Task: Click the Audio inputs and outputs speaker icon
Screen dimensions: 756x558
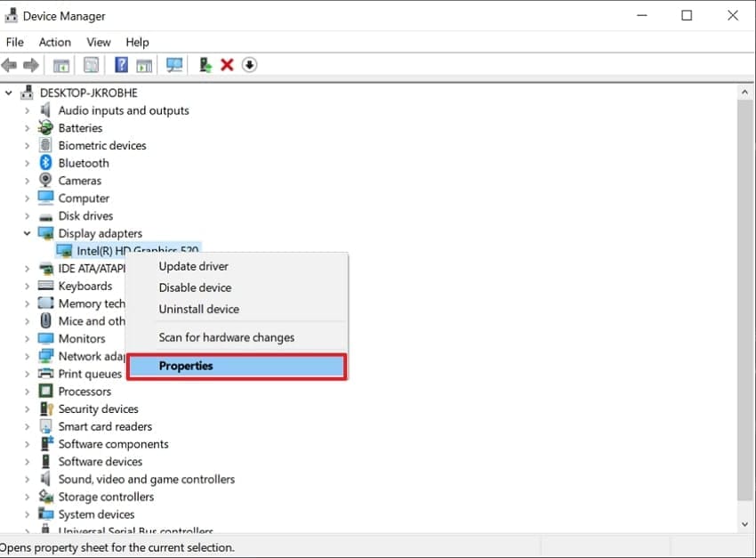Action: point(45,110)
